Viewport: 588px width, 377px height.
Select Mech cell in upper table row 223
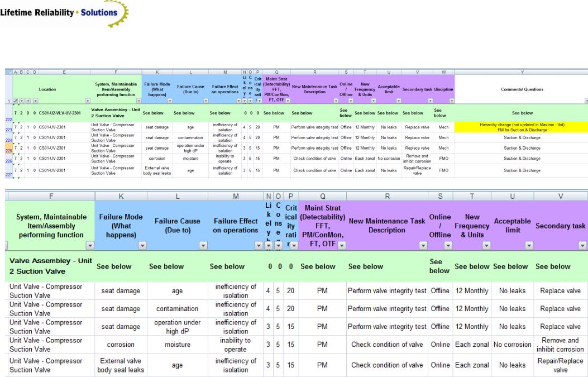tap(443, 127)
